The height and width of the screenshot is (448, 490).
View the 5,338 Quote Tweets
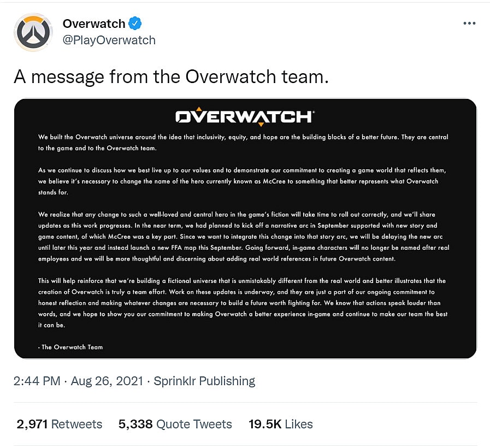pos(175,424)
